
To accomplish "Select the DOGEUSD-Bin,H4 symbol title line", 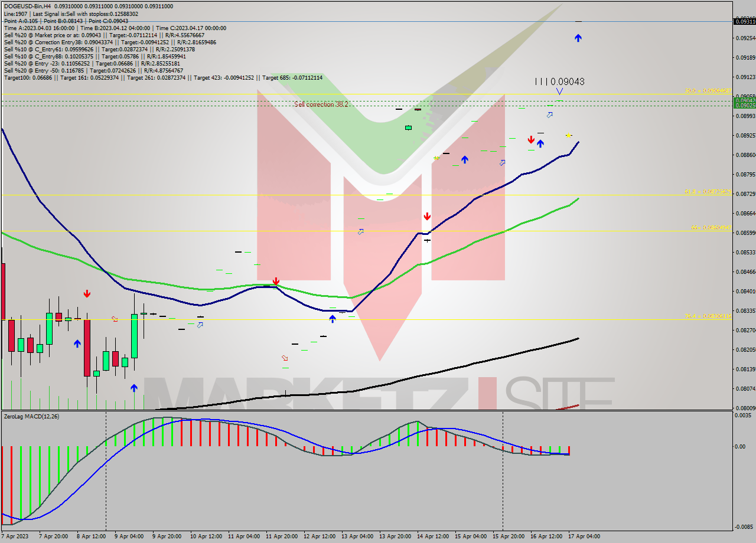I will 89,6.
